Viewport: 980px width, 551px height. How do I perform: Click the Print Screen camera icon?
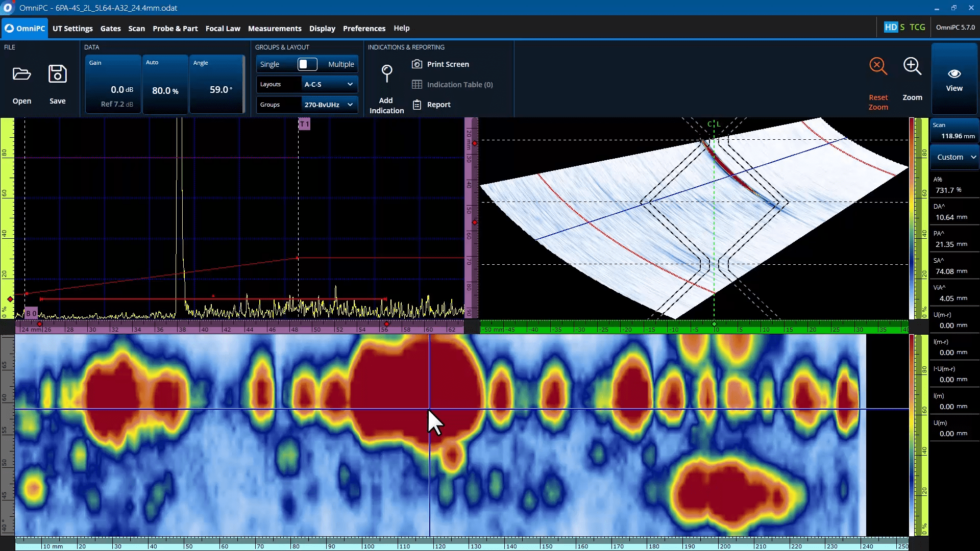pyautogui.click(x=417, y=64)
